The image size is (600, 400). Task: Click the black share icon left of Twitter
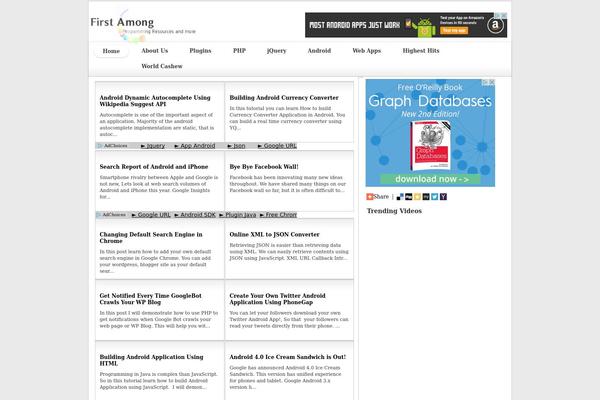(426, 197)
